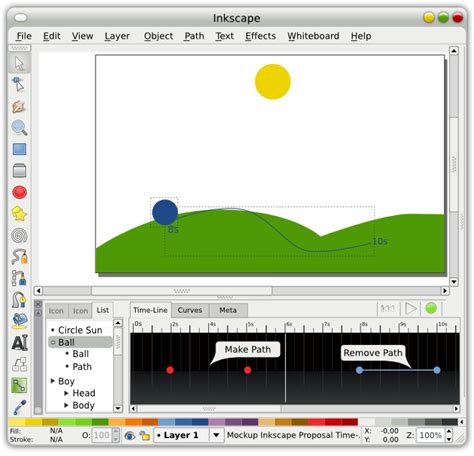The width and height of the screenshot is (474, 456).
Task: Select the Node edit tool
Action: pyautogui.click(x=19, y=85)
